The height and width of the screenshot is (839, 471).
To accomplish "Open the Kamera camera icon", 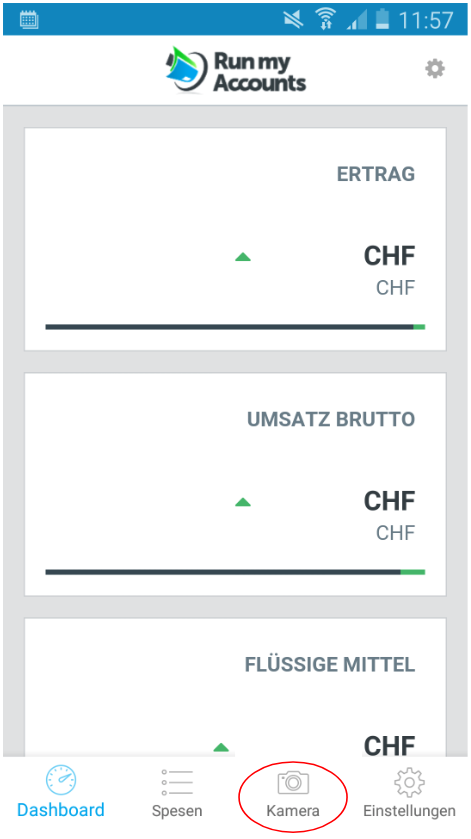I will [x=293, y=782].
